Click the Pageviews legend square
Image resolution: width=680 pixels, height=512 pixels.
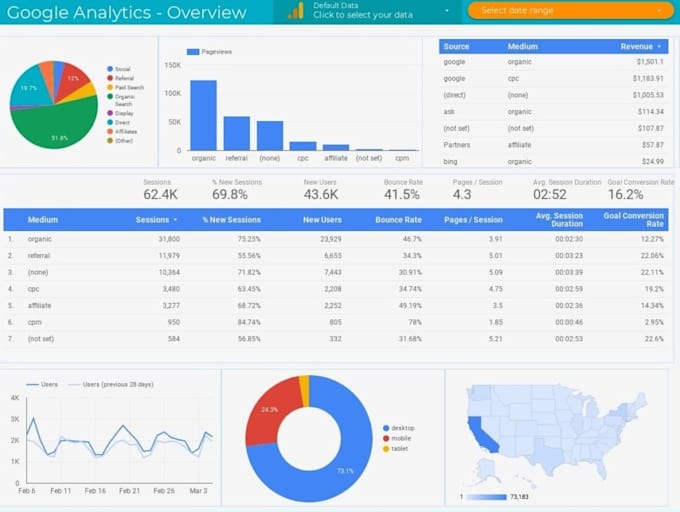point(193,52)
